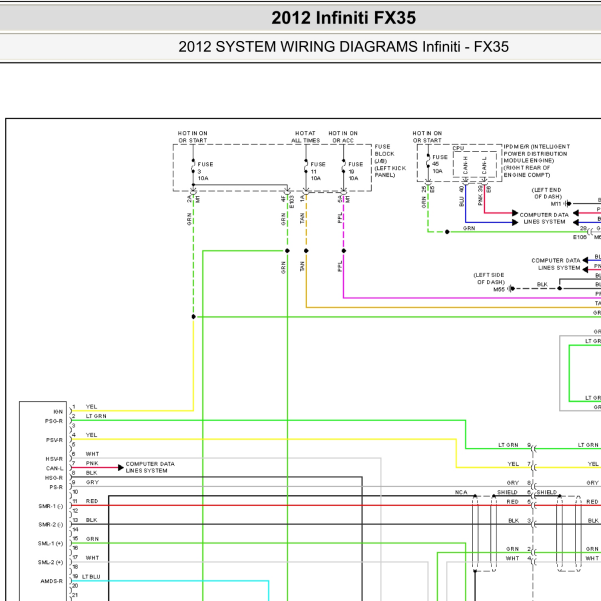
Task: Select the "SMR-1 (-)" pin label
Action: [51, 506]
